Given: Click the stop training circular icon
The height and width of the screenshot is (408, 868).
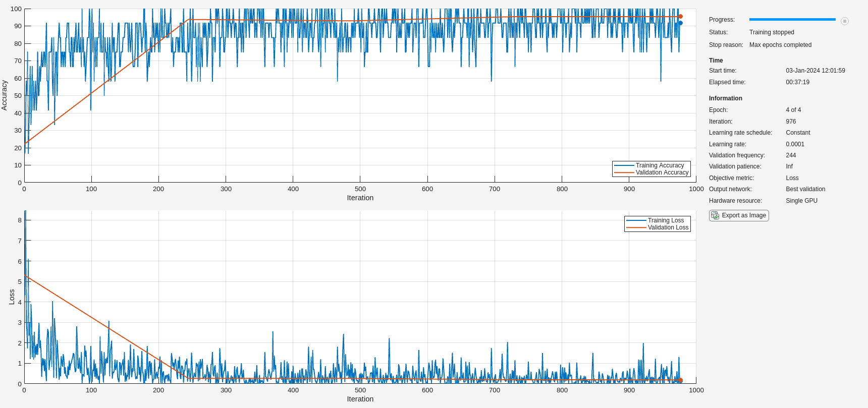Looking at the screenshot, I should [844, 21].
